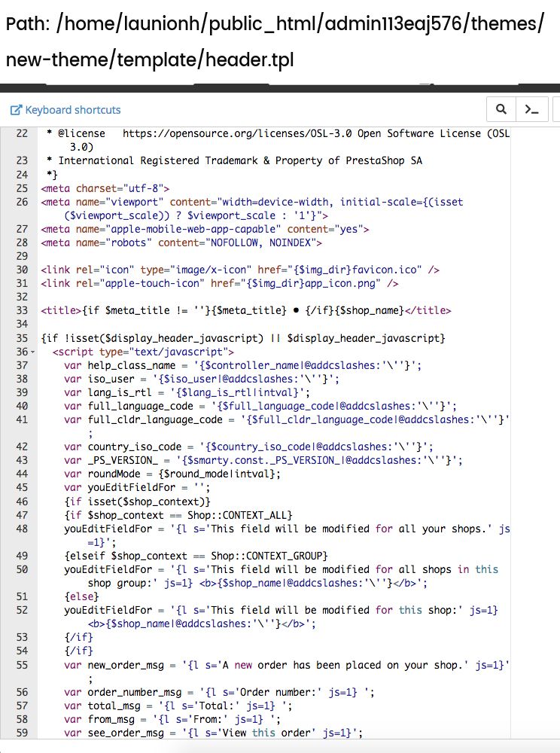This screenshot has height=753, width=560.
Task: Click the apple-mobile-web-app-capable meta line
Action: (x=205, y=229)
